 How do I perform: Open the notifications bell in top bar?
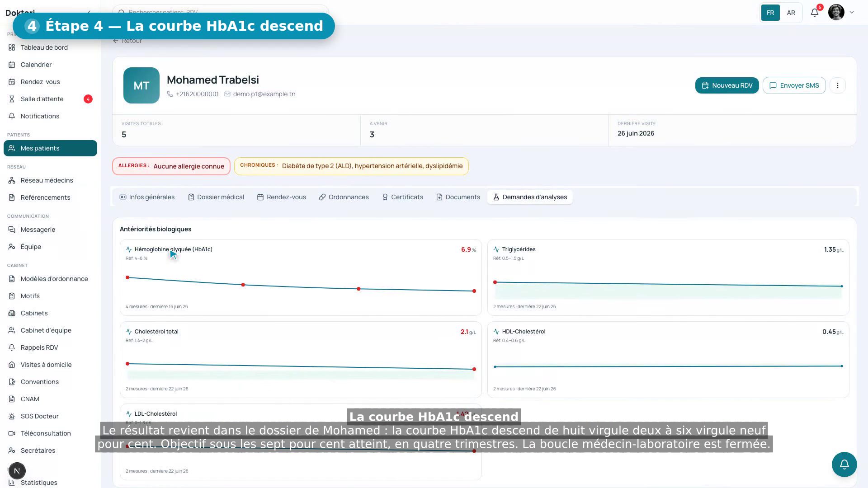pos(815,13)
